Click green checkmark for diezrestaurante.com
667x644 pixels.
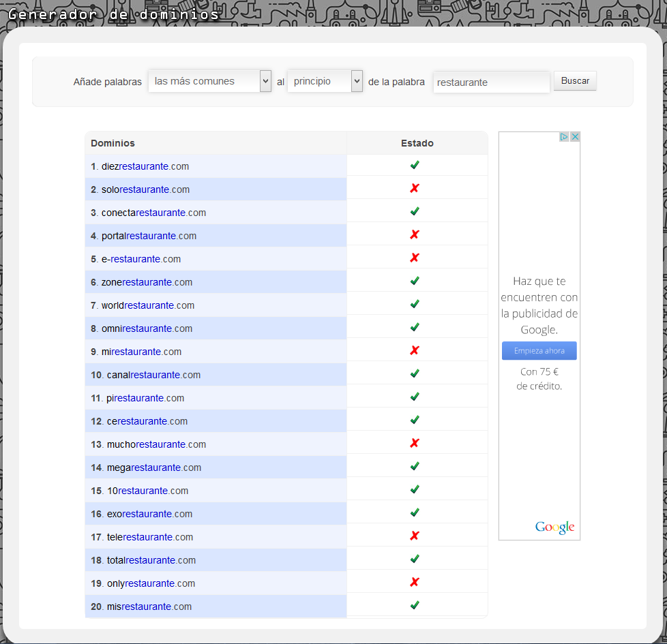tap(415, 165)
